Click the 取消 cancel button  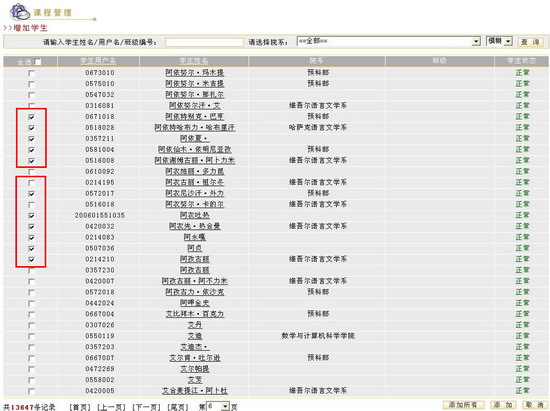[x=535, y=405]
